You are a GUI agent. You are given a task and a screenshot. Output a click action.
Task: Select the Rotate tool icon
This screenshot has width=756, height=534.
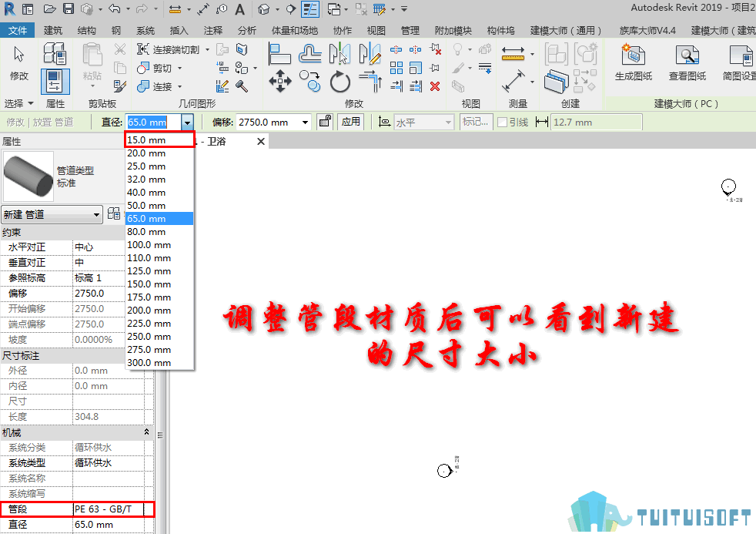(340, 81)
